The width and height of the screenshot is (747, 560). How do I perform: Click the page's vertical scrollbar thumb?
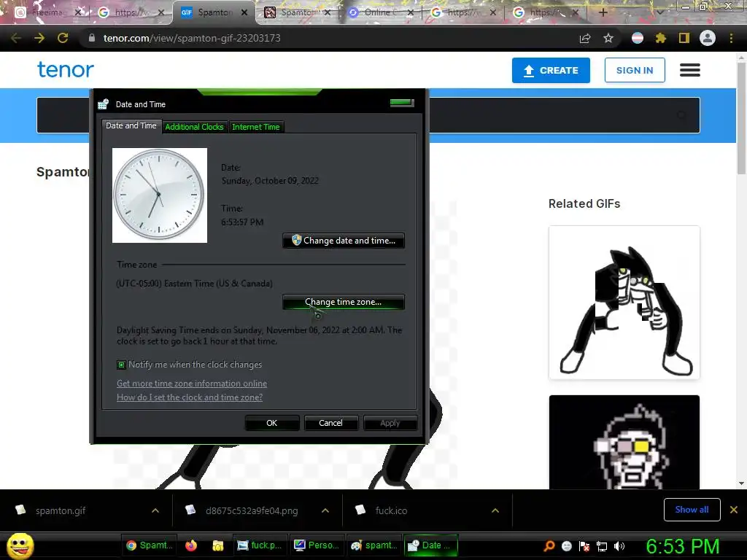pos(741,117)
